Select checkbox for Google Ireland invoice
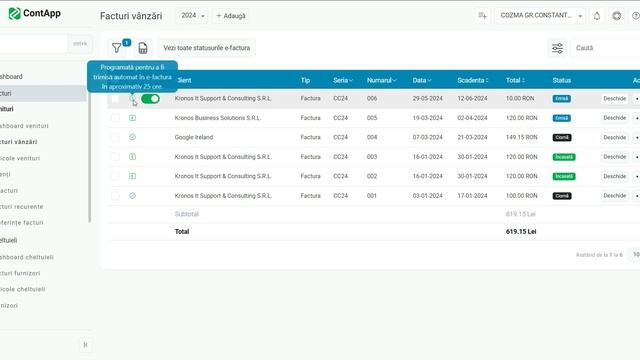This screenshot has height=360, width=640. pos(115,138)
